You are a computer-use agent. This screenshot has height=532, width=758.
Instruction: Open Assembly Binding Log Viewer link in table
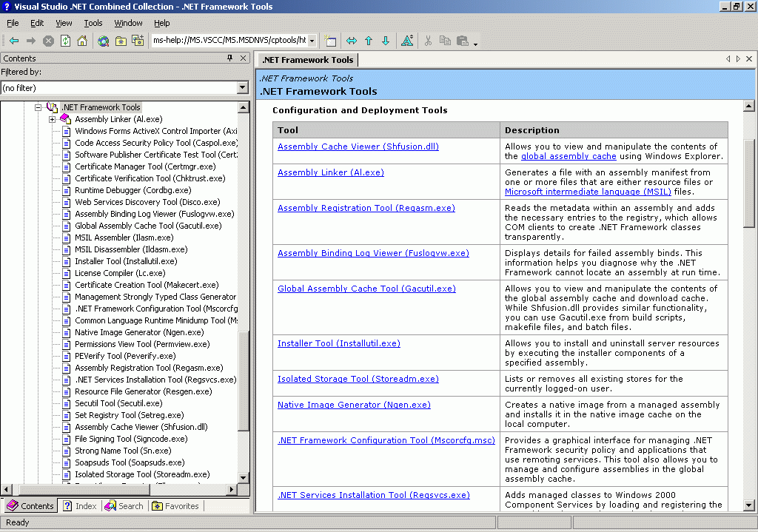click(x=373, y=253)
